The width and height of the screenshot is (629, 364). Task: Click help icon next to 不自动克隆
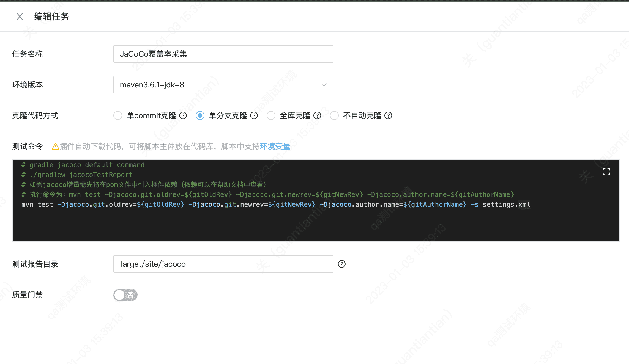point(389,115)
